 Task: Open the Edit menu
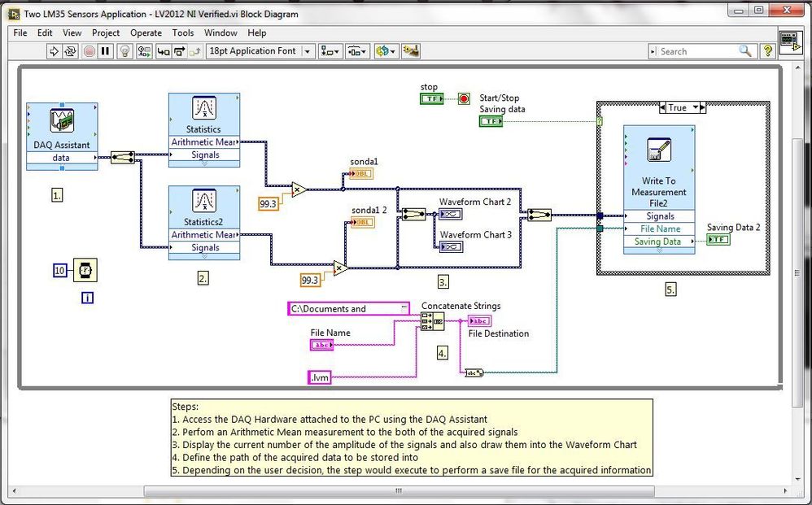coord(45,33)
